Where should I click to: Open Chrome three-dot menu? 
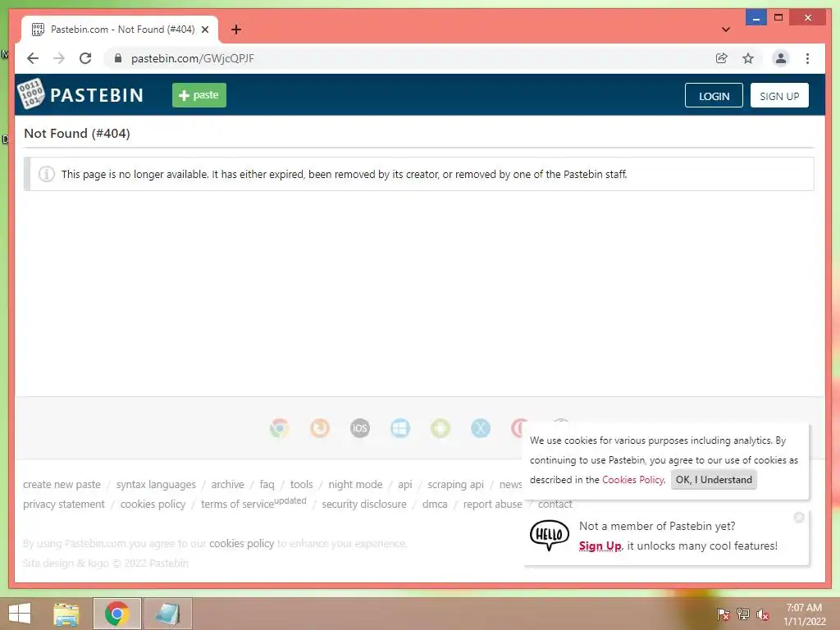pos(807,58)
